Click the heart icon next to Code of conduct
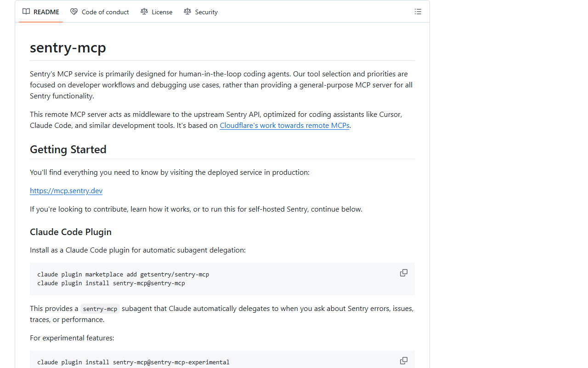Image resolution: width=588 pixels, height=368 pixels. click(74, 11)
